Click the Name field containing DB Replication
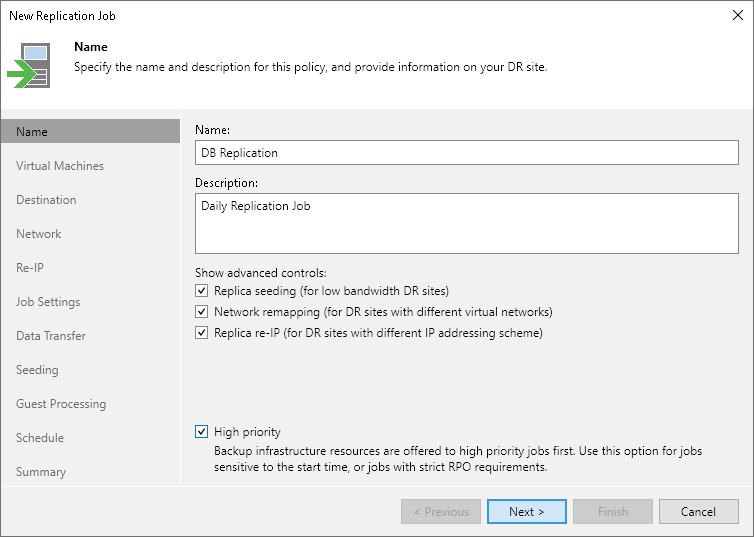754x537 pixels. (x=467, y=153)
